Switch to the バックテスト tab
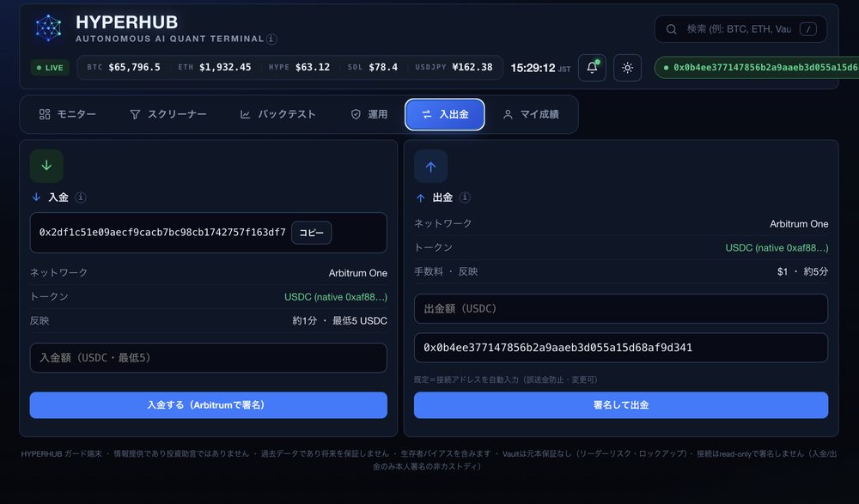859x504 pixels. [277, 114]
